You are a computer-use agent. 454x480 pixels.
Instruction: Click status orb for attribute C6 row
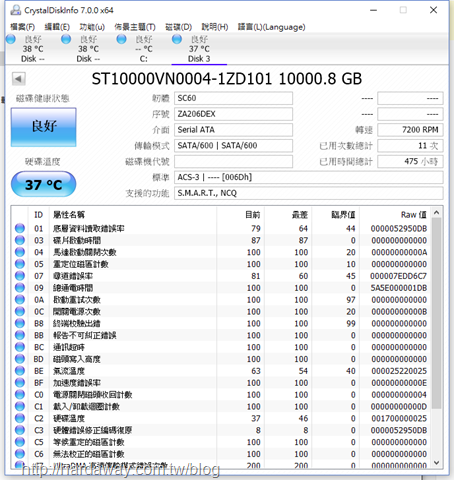20,454
